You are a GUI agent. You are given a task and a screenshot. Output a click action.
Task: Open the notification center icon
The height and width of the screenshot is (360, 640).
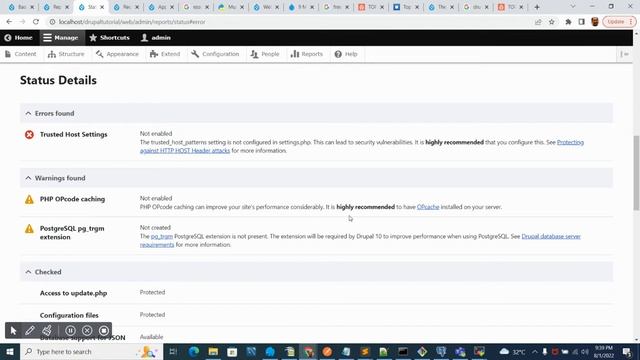coord(627,351)
